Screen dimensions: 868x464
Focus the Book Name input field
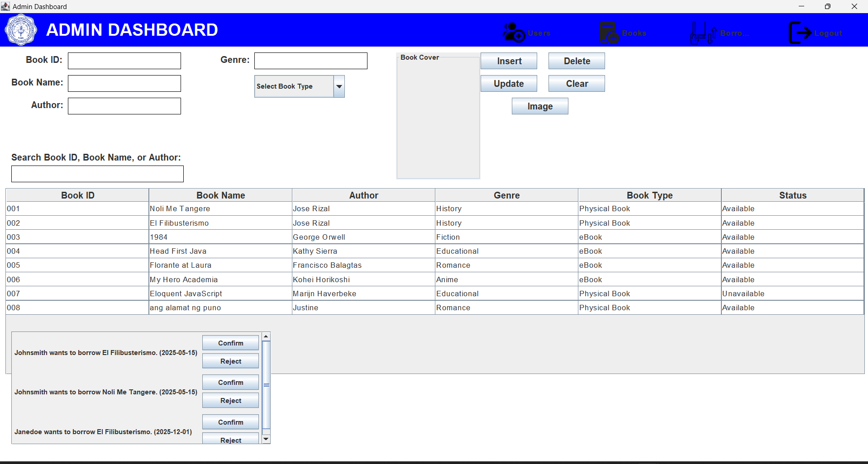click(x=124, y=84)
